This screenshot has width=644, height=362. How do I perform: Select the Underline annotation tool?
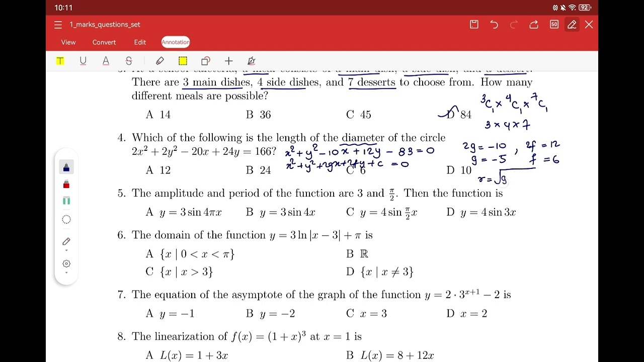[x=83, y=61]
